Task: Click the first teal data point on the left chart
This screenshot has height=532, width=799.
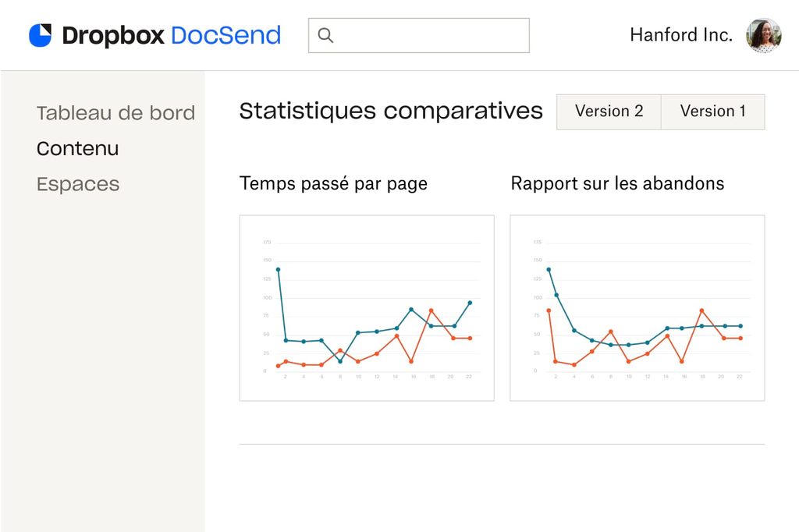Action: click(x=278, y=269)
